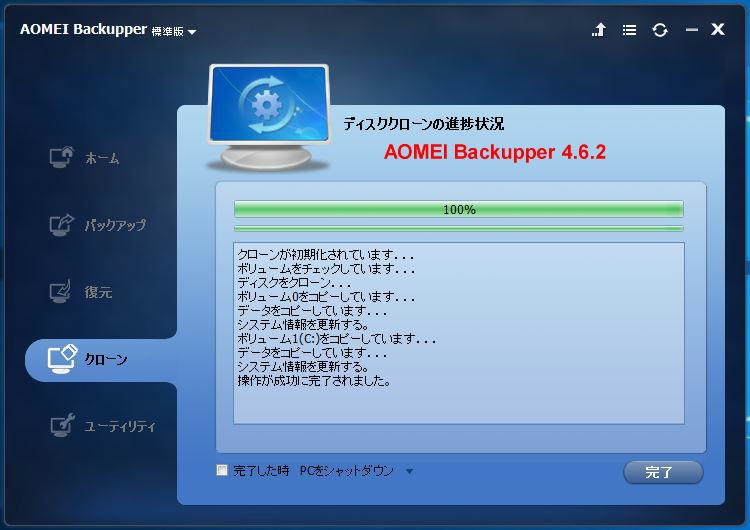Open the menu list icon
750x530 pixels.
pos(629,30)
